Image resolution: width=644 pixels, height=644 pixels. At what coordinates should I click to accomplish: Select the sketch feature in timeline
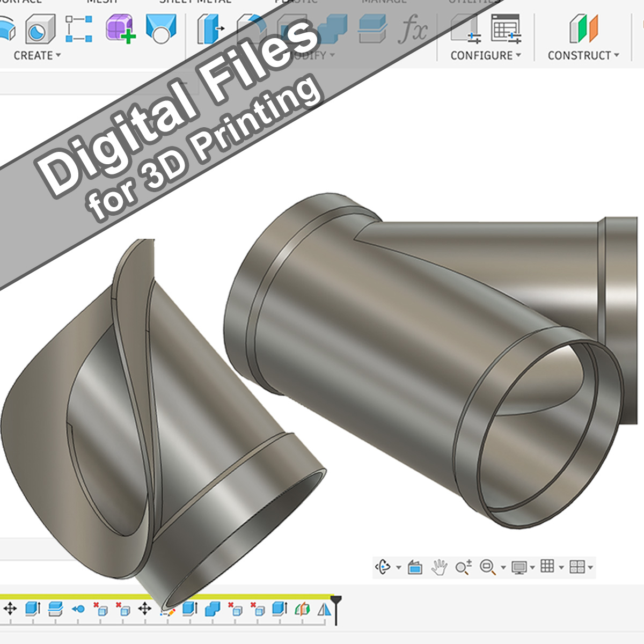coord(167,610)
